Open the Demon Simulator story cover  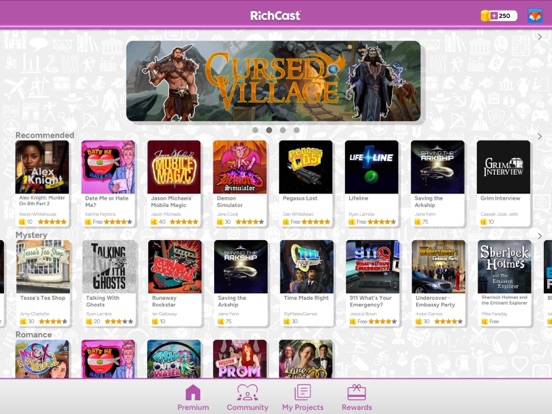pos(240,167)
